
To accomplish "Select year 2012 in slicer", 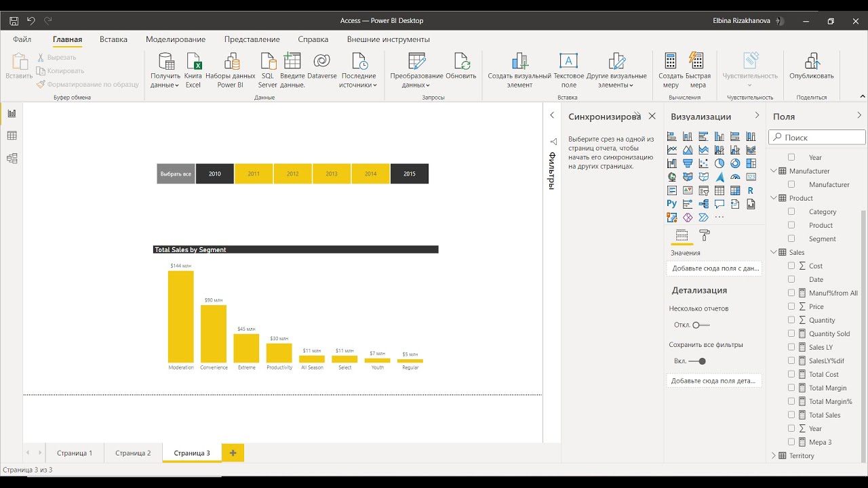I will point(293,174).
